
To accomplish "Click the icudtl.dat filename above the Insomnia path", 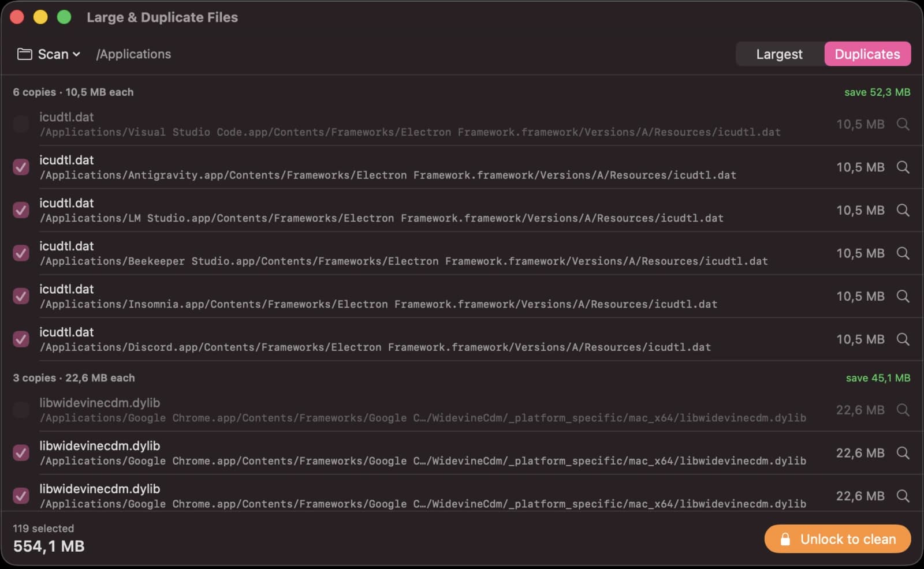I will pos(66,289).
